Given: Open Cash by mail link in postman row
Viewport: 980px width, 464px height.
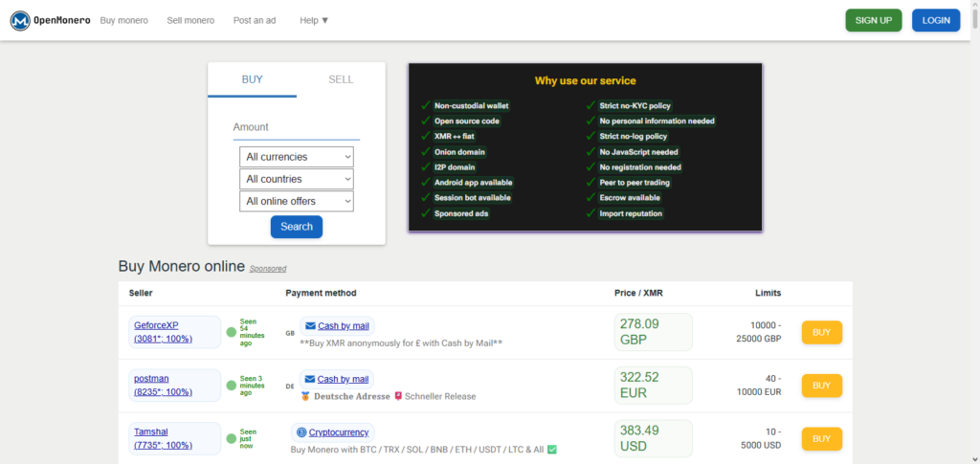Looking at the screenshot, I should click(344, 379).
